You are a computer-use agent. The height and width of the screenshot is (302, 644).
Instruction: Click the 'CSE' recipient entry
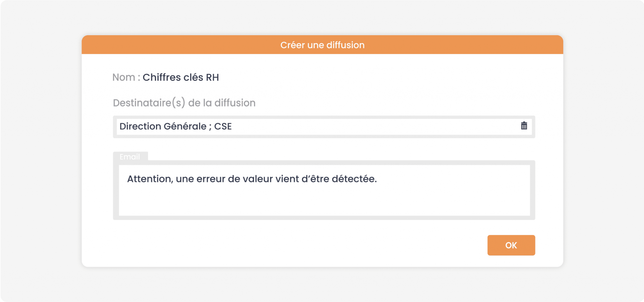tap(223, 126)
